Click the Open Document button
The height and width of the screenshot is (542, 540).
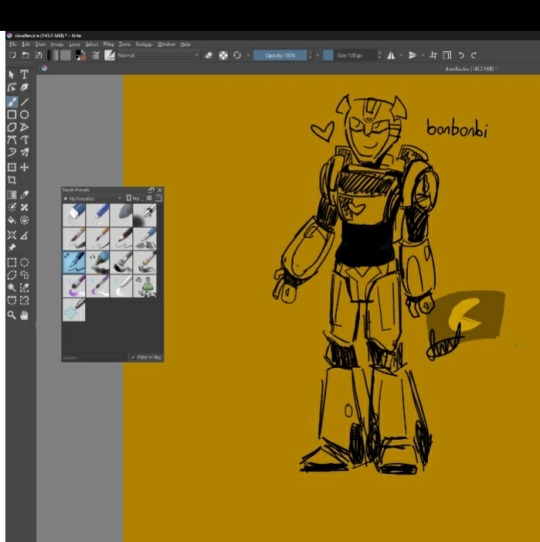(x=25, y=55)
